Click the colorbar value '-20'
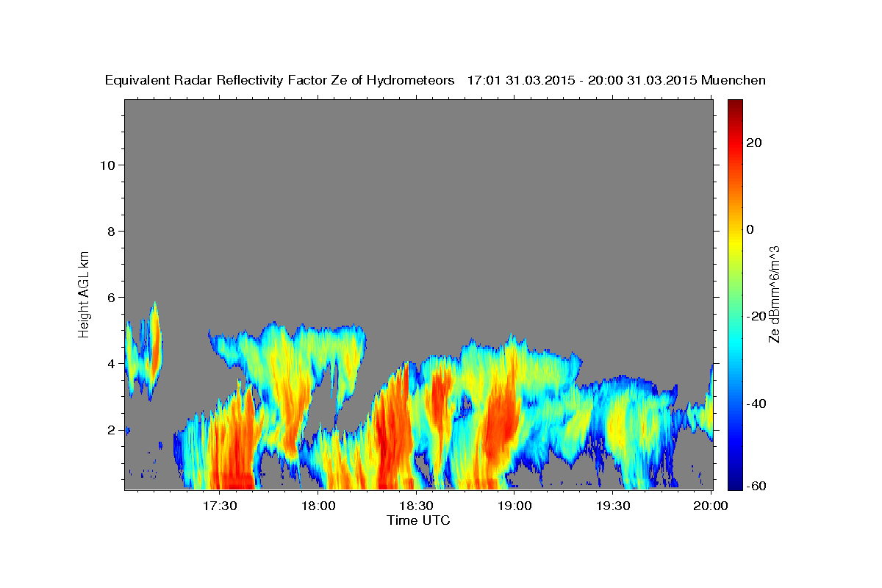Screen dimensions: 882x588 (756, 316)
